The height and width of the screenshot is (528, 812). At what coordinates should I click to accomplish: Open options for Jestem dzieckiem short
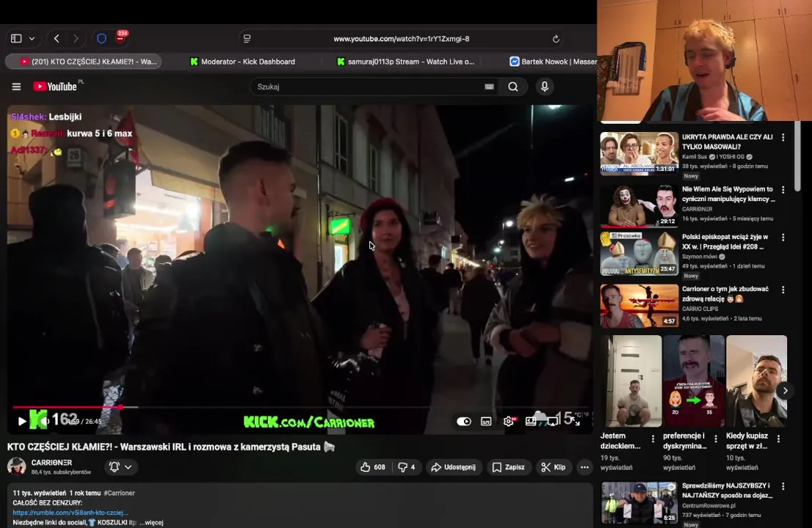653,439
